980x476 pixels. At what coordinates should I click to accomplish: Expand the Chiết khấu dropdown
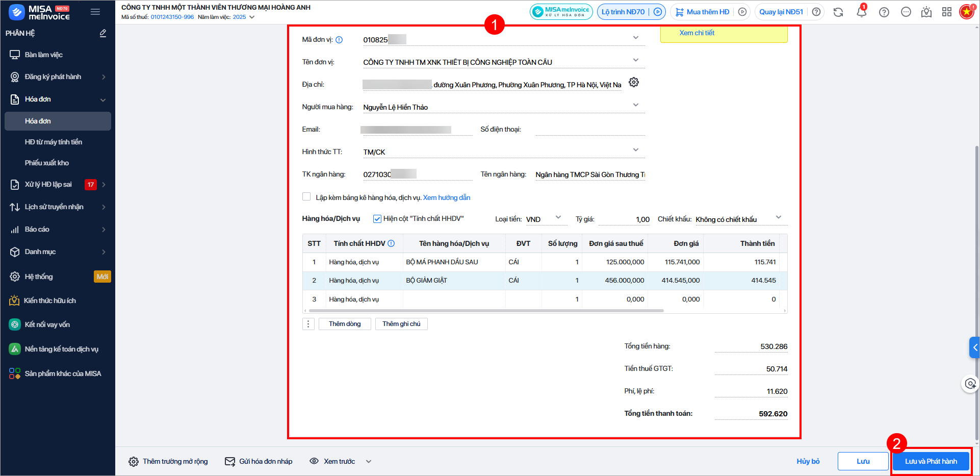[778, 217]
